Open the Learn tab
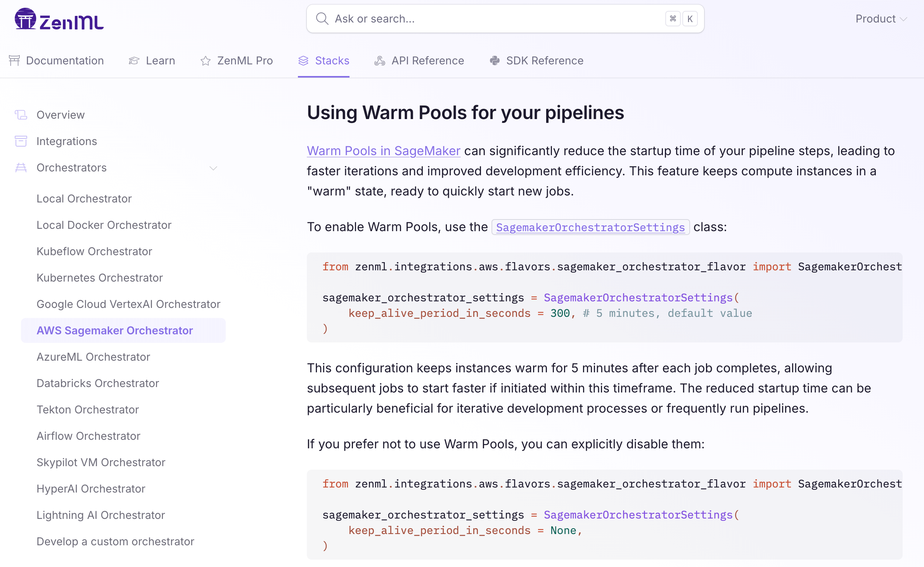Viewport: 924px width, 567px height. (160, 61)
